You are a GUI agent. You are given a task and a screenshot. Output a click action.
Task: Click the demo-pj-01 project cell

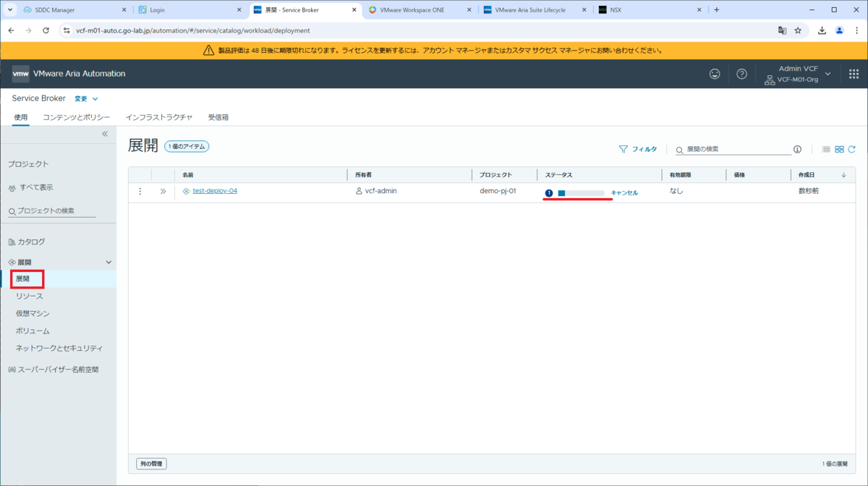(x=498, y=191)
